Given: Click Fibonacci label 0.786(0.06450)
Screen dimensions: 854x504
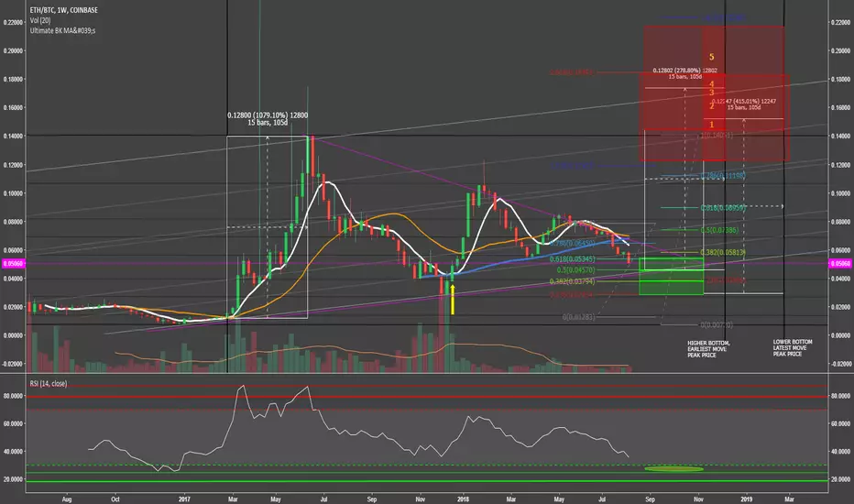Looking at the screenshot, I should tap(572, 243).
